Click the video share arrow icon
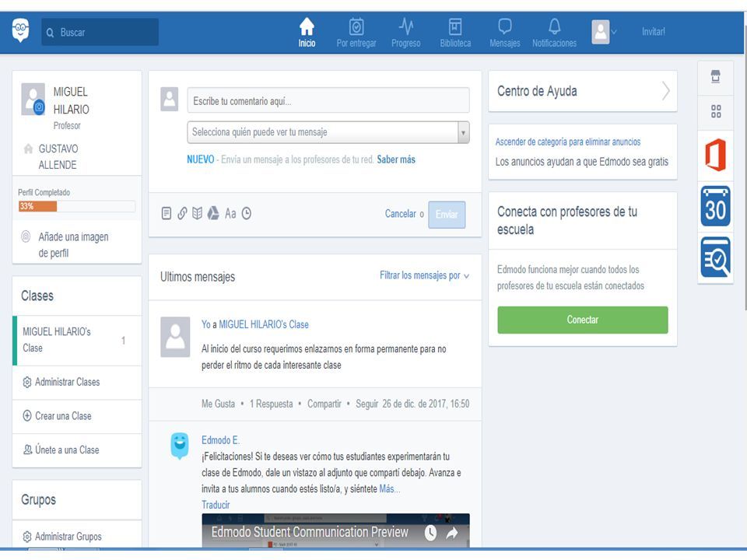This screenshot has height=560, width=747. point(452,533)
